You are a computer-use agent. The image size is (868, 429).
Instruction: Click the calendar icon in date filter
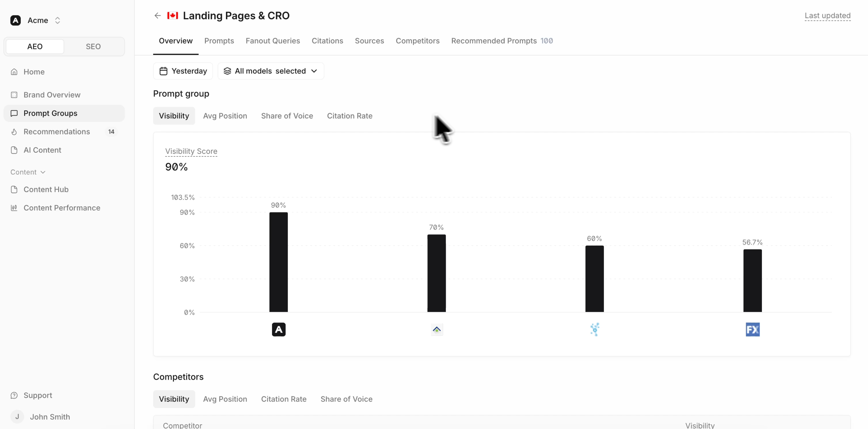pyautogui.click(x=163, y=71)
